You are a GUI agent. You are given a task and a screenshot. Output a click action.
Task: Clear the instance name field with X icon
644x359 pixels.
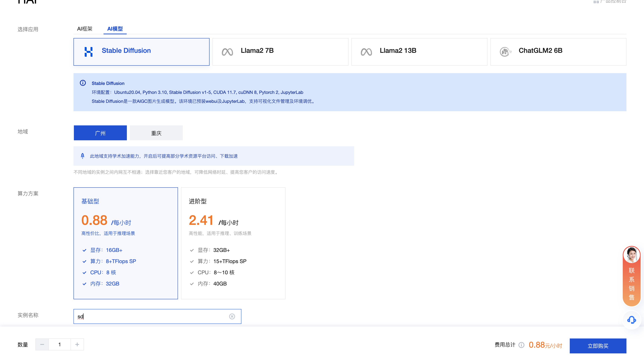point(232,316)
